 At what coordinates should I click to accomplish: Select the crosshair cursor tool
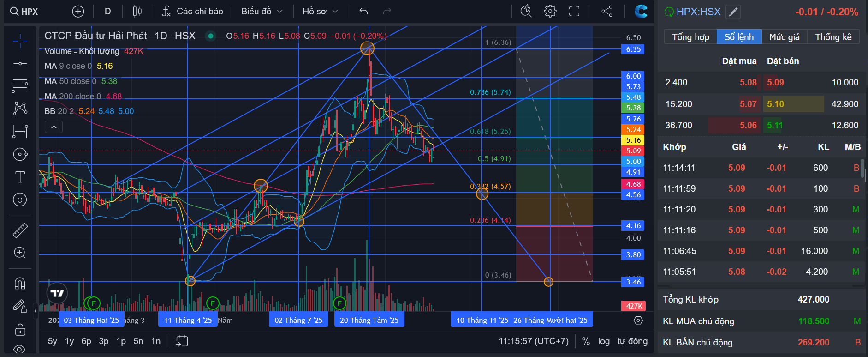20,41
